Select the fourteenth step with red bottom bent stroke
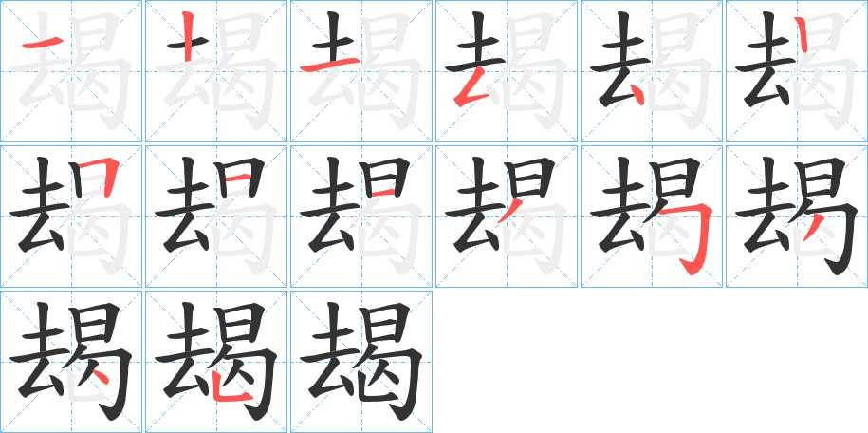Viewport: 868px width, 433px height. click(216, 362)
